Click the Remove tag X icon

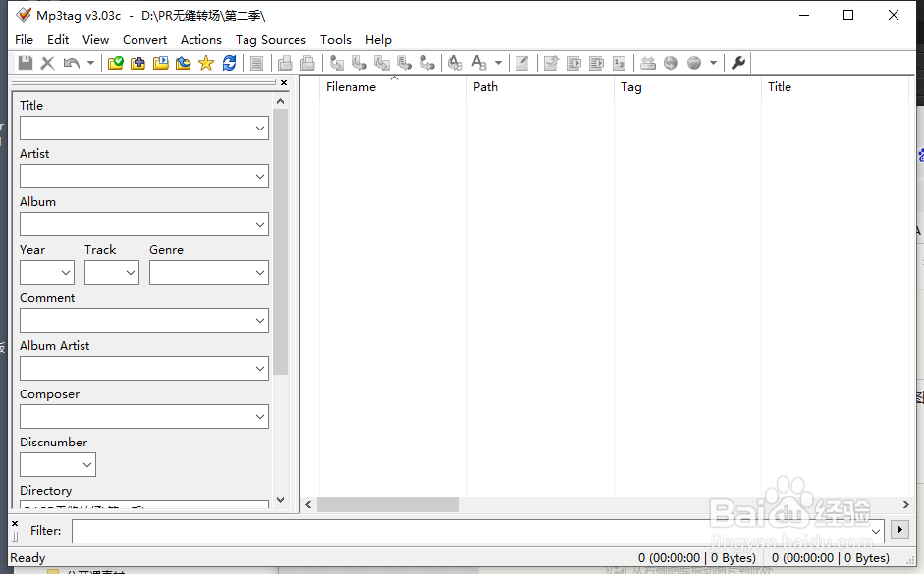point(48,63)
